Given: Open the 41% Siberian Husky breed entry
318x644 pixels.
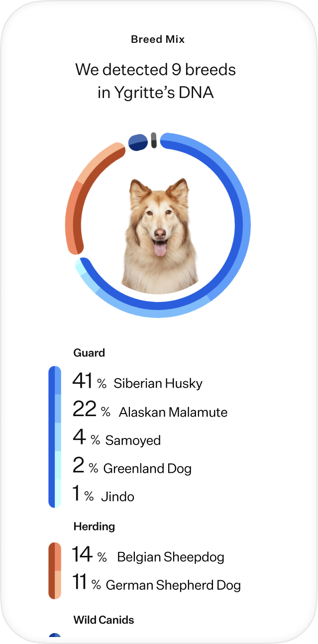Looking at the screenshot, I should pos(137,382).
